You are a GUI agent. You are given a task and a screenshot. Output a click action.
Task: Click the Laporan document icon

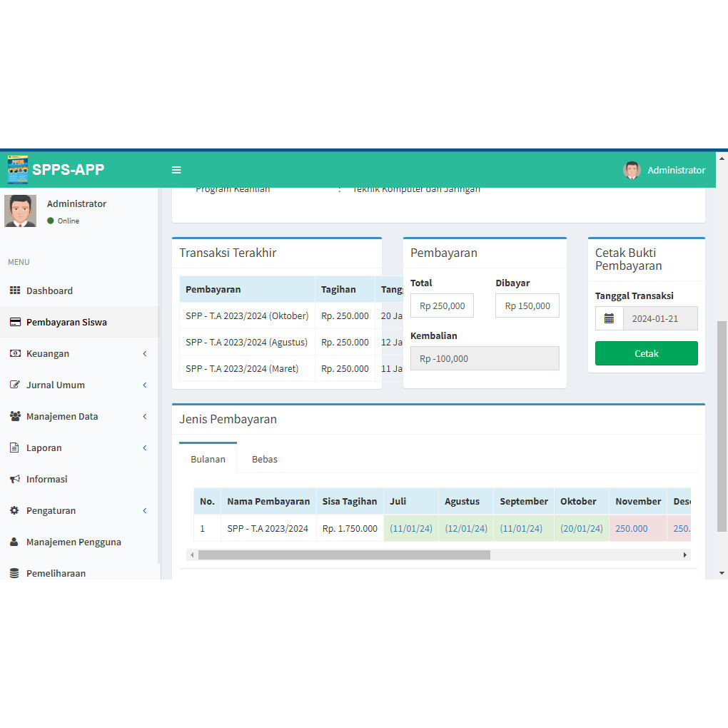pyautogui.click(x=14, y=448)
